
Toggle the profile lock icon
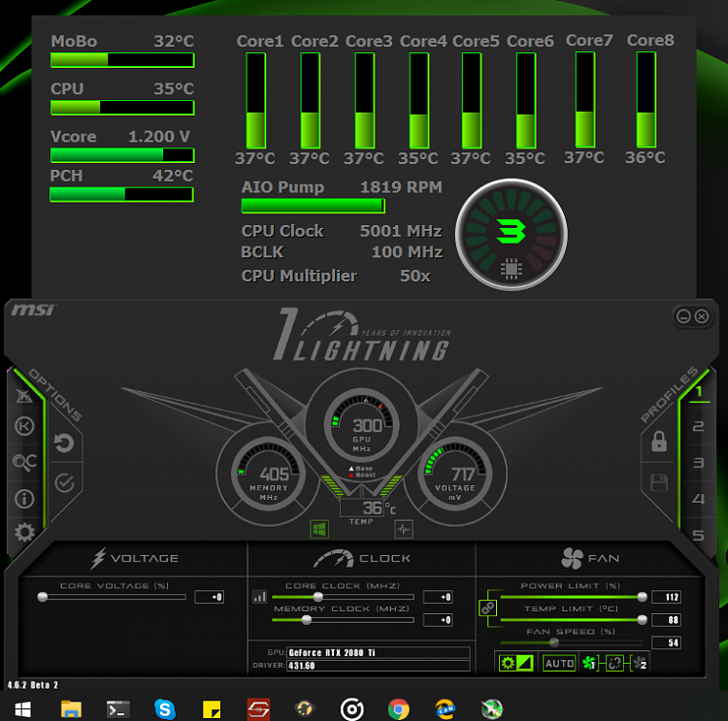pyautogui.click(x=659, y=442)
